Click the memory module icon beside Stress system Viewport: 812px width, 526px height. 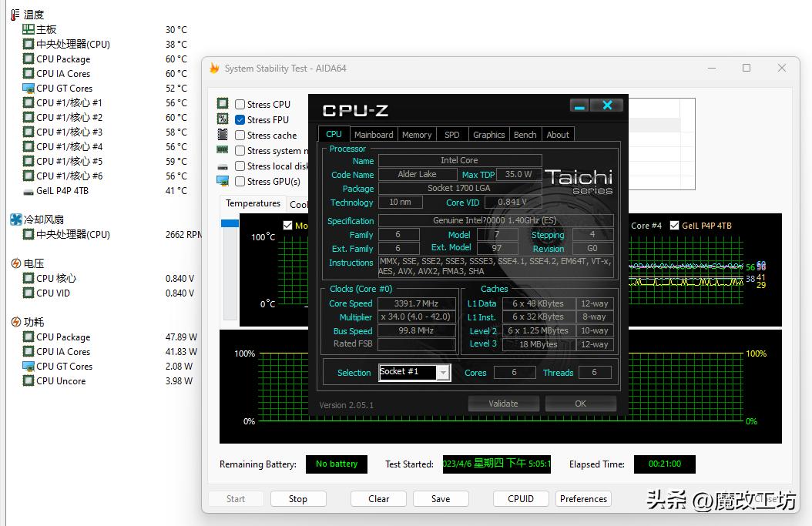(x=223, y=150)
